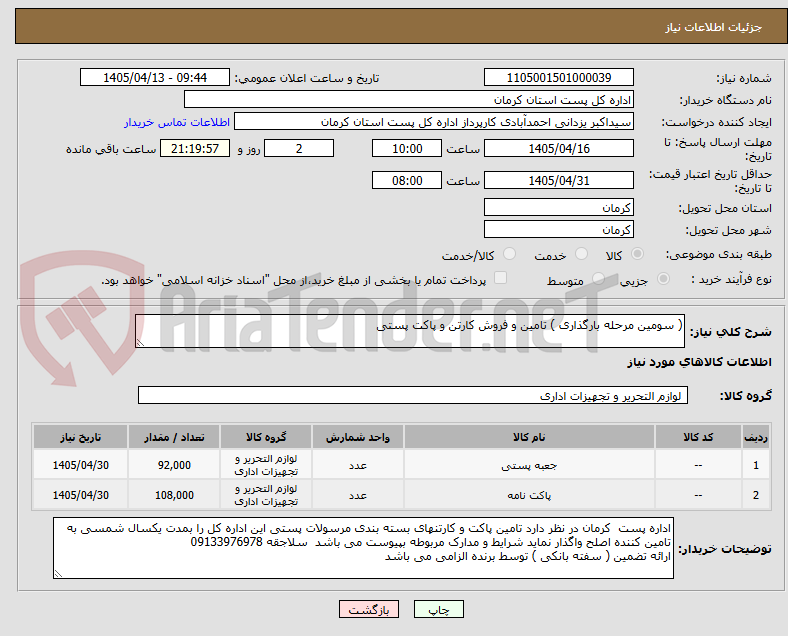The width and height of the screenshot is (788, 636).
Task: Click the کد کالا column header
Action: 698,437
